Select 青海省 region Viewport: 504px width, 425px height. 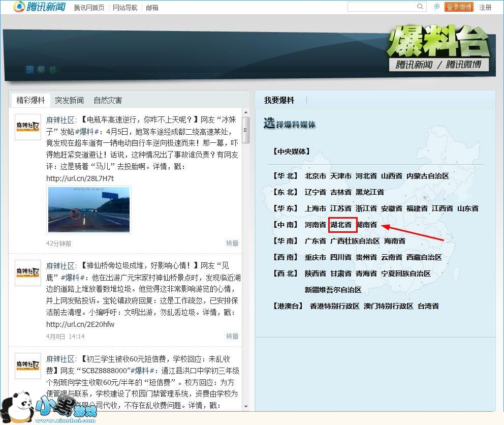366,274
